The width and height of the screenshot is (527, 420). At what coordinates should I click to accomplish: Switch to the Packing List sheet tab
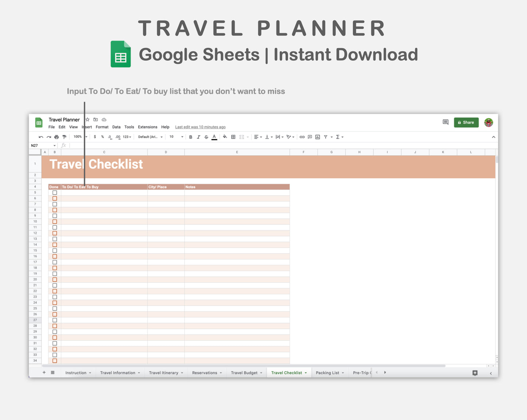coord(328,373)
